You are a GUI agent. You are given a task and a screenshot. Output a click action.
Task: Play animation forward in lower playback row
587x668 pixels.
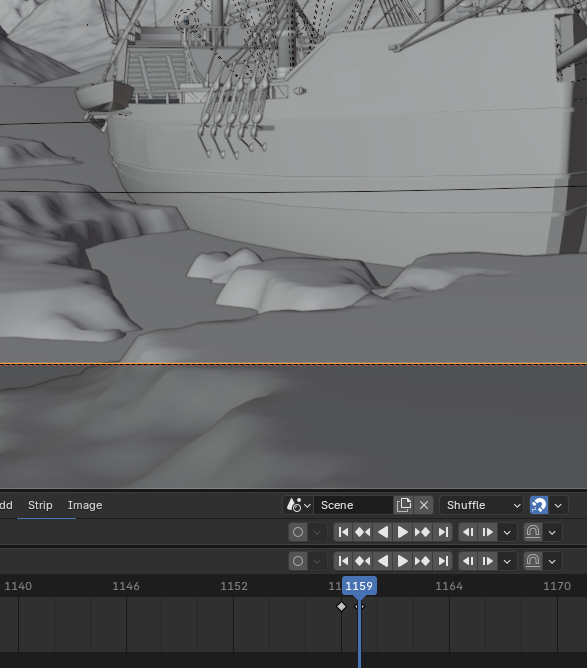[x=403, y=561]
